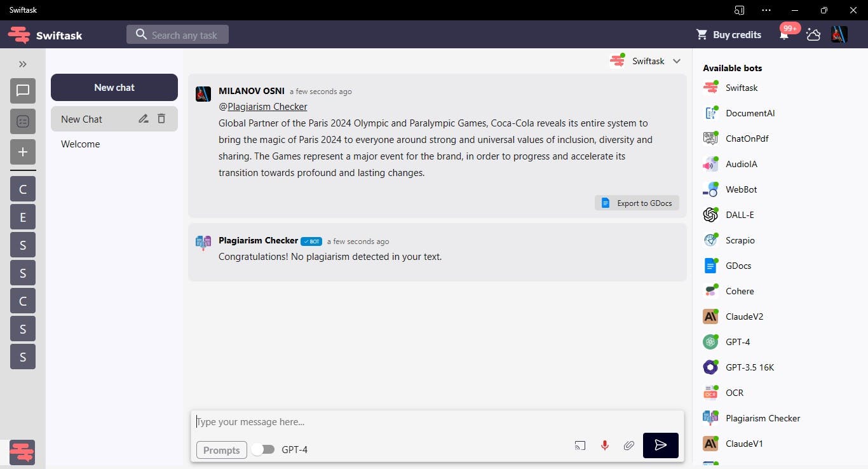This screenshot has width=868, height=469.
Task: Click the Swiftask logo at sidebar bottom
Action: pos(22,452)
